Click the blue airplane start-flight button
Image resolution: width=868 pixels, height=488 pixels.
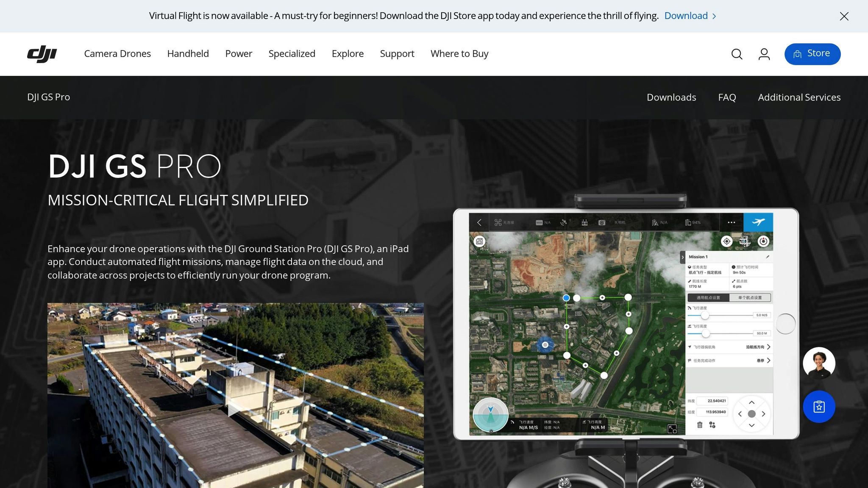point(758,222)
